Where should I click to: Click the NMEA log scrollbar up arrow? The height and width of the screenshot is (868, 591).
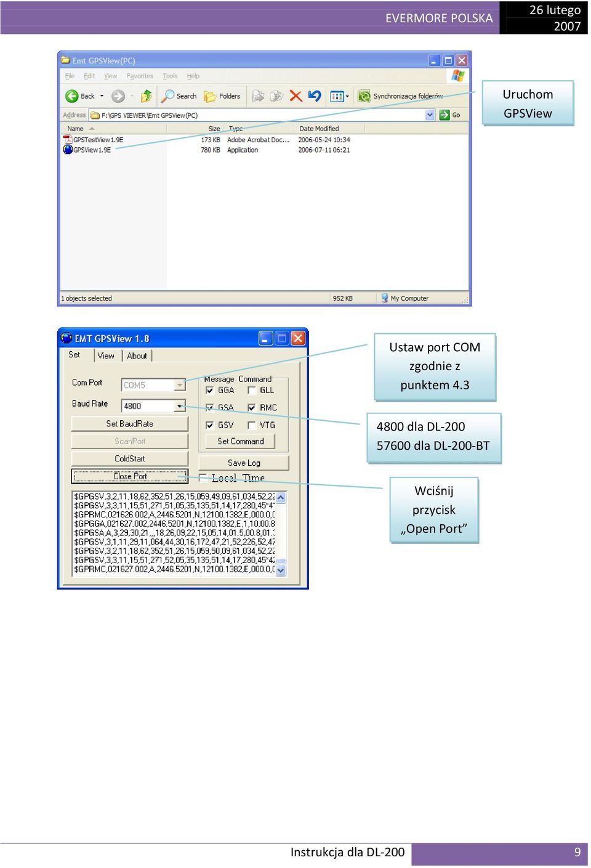tap(281, 497)
